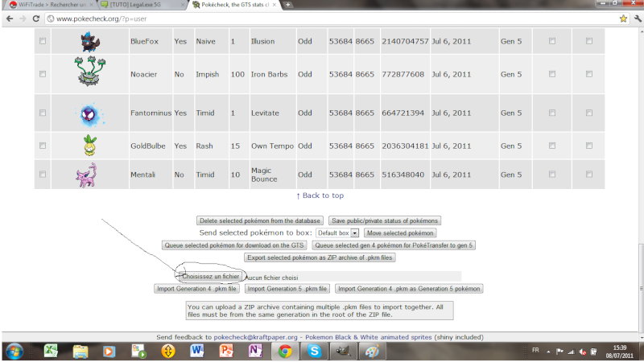Viewport: 644px width, 362px height.
Task: Toggle the rightmost checkbox in Noacier row
Action: pos(589,74)
